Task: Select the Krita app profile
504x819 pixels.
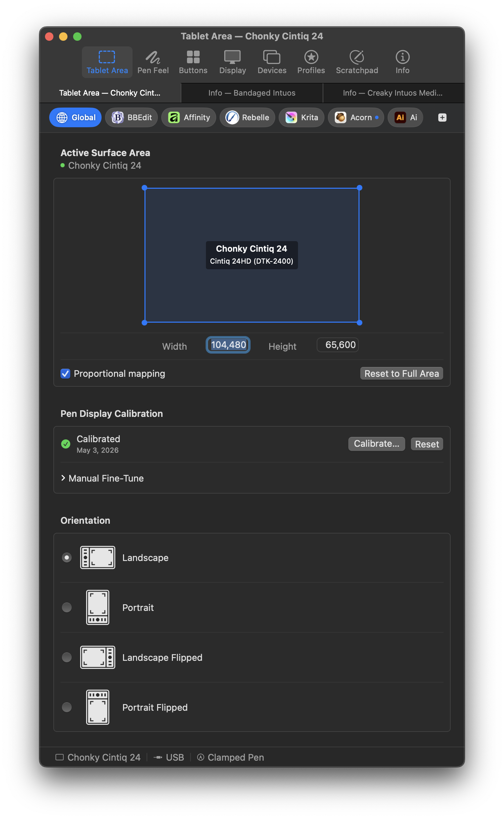Action: [x=302, y=117]
